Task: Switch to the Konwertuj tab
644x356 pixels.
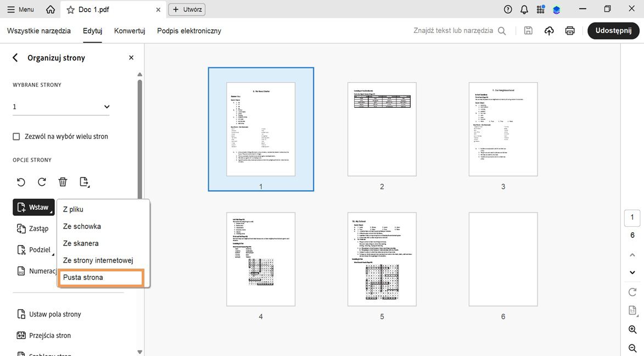Action: pyautogui.click(x=130, y=31)
